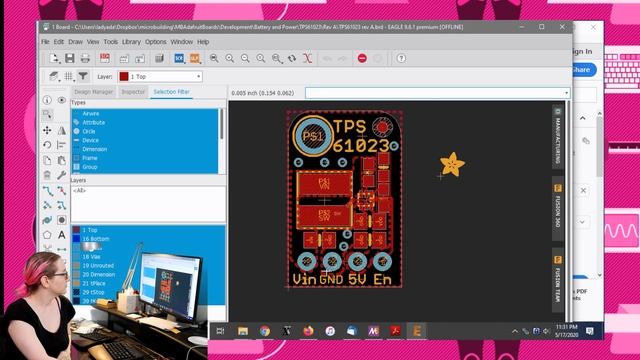Save the board with the floppy disk icon
The width and height of the screenshot is (640, 360).
coord(70,58)
